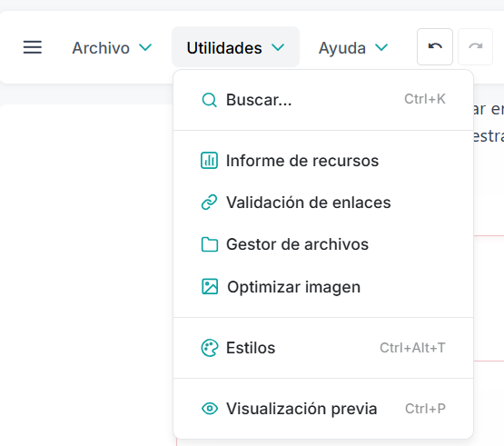Open Gestor de archivos

click(x=323, y=244)
